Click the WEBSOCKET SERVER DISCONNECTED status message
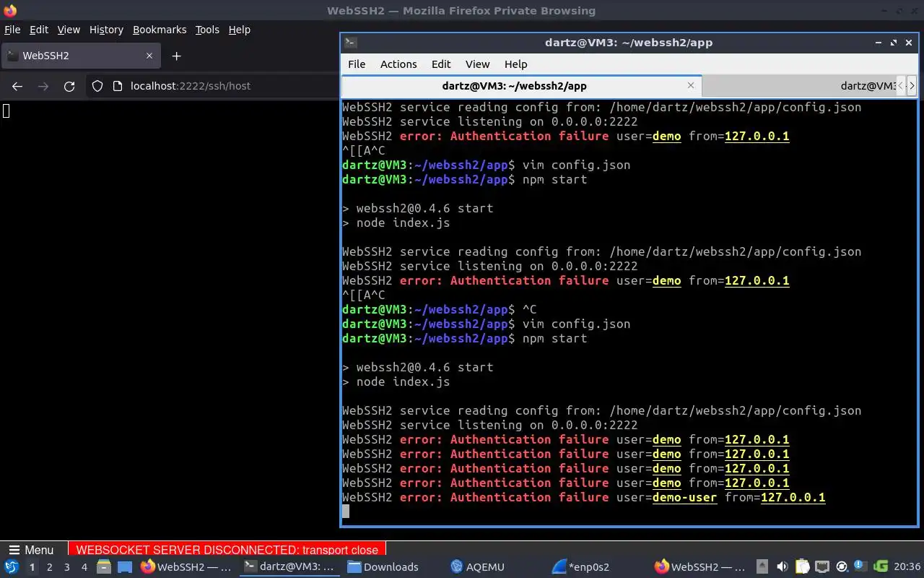 coord(227,550)
